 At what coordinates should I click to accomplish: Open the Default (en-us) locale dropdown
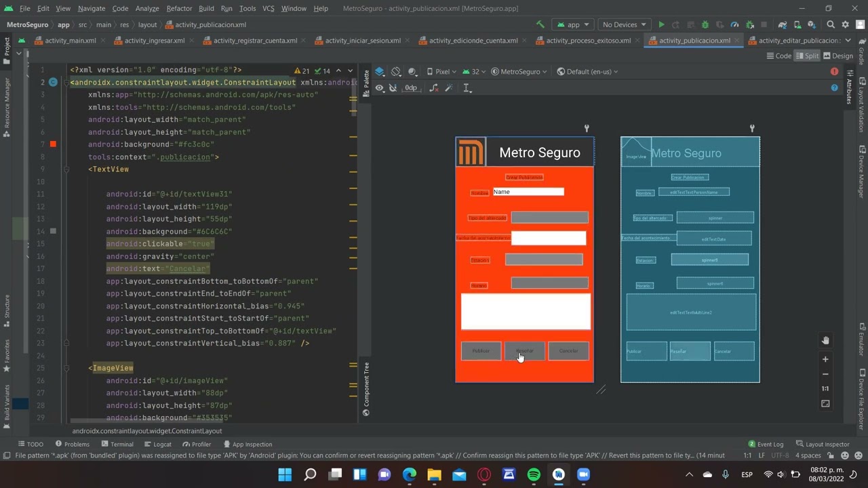(x=587, y=71)
